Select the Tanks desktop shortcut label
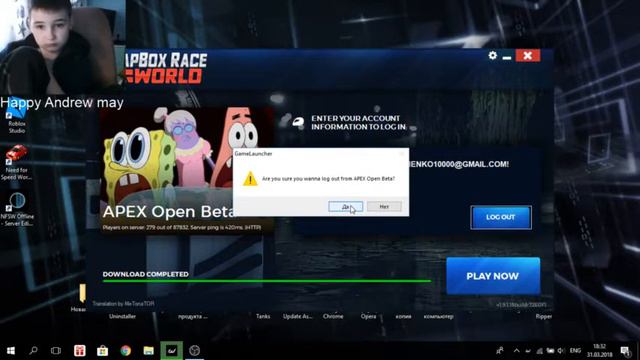The image size is (640, 360). pyautogui.click(x=263, y=316)
